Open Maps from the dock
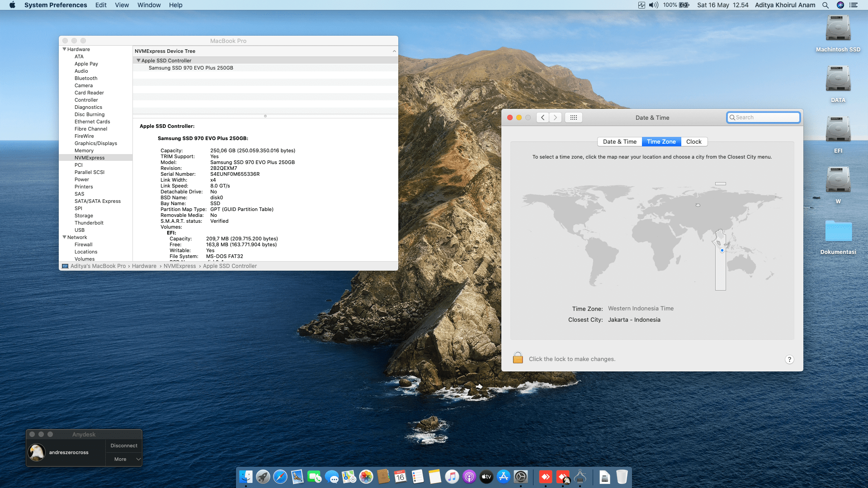The width and height of the screenshot is (868, 488). [x=349, y=477]
